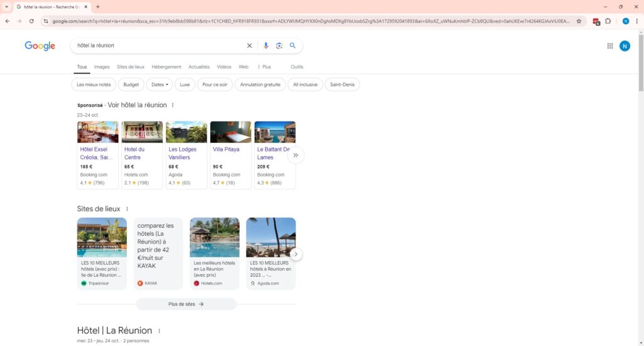644x346 pixels.
Task: Show more sponsored hotels with double arrow
Action: coord(296,155)
